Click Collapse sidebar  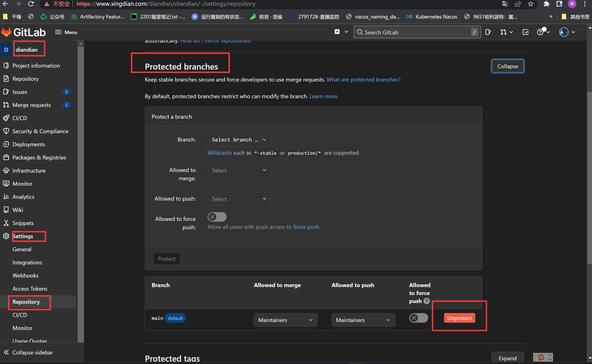[x=28, y=352]
